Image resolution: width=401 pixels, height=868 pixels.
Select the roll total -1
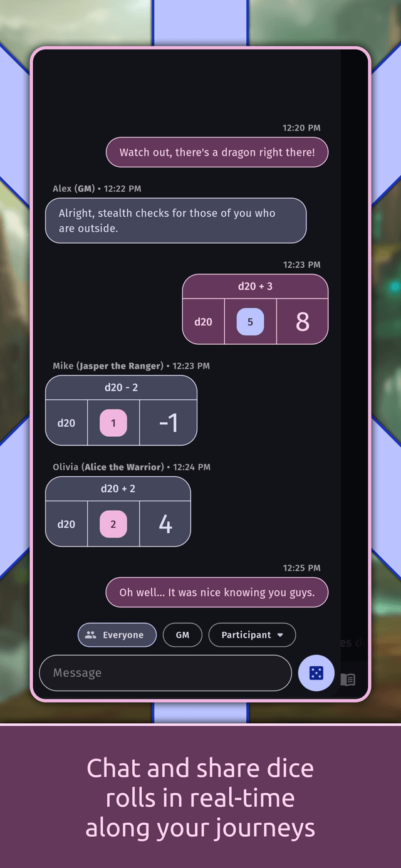click(168, 423)
